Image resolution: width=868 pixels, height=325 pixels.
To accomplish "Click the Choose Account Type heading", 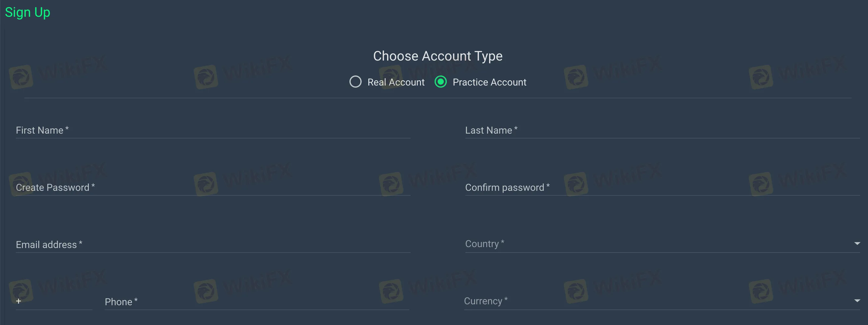I will pos(438,56).
